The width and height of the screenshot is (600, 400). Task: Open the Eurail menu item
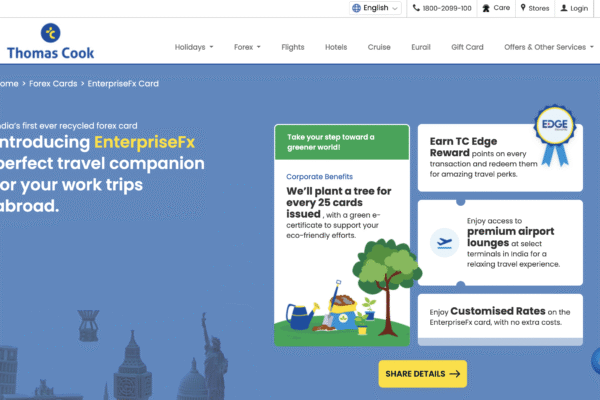421,47
